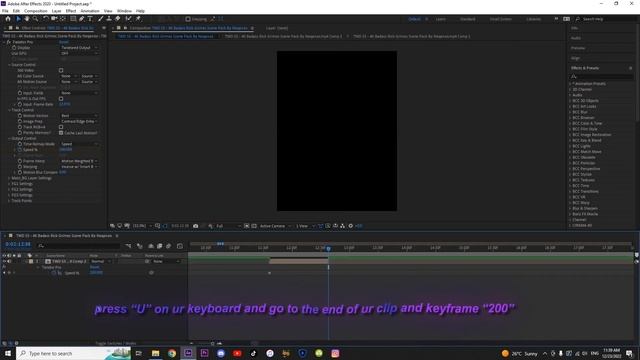Collapse the Source Control group
The height and width of the screenshot is (360, 640).
coord(9,65)
